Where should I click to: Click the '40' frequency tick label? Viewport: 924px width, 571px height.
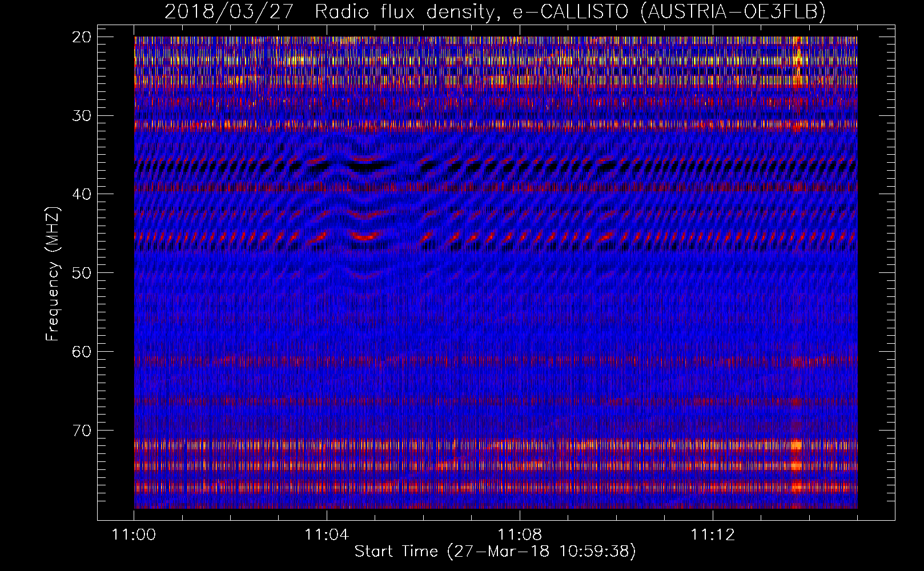[82, 194]
